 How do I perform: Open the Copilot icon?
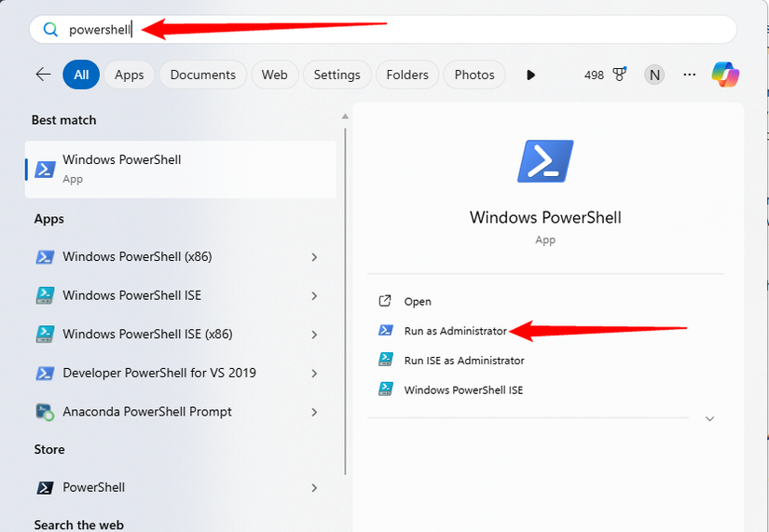(725, 75)
